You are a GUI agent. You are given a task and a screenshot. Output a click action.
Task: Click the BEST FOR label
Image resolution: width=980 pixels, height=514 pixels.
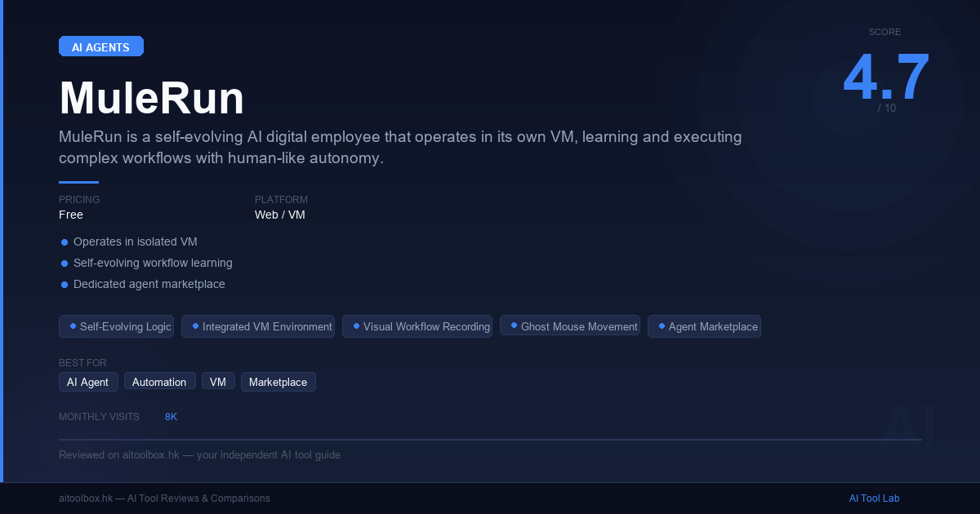pyautogui.click(x=82, y=363)
